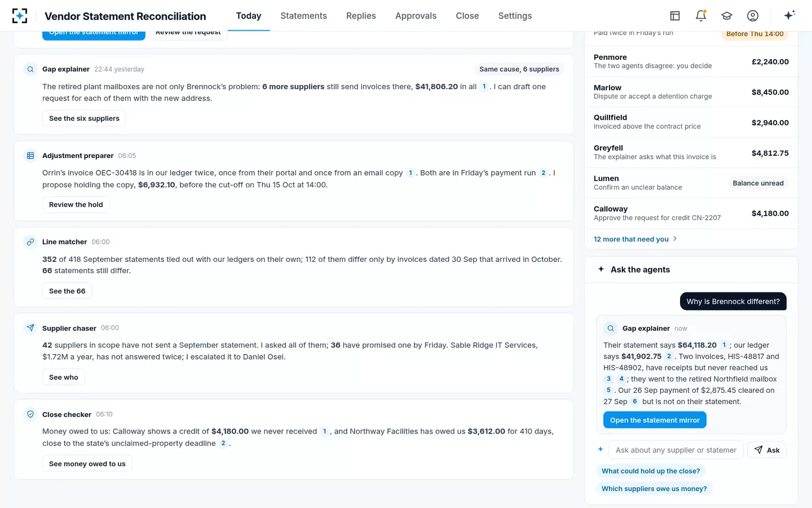The image size is (812, 508).
Task: Open the notifications bell
Action: click(x=701, y=16)
